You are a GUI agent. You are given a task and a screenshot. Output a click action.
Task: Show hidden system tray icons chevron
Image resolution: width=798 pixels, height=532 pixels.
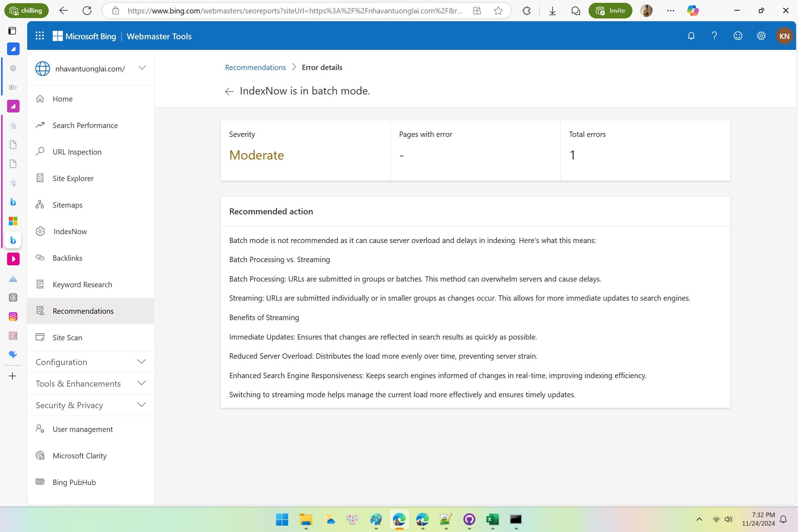click(x=699, y=519)
